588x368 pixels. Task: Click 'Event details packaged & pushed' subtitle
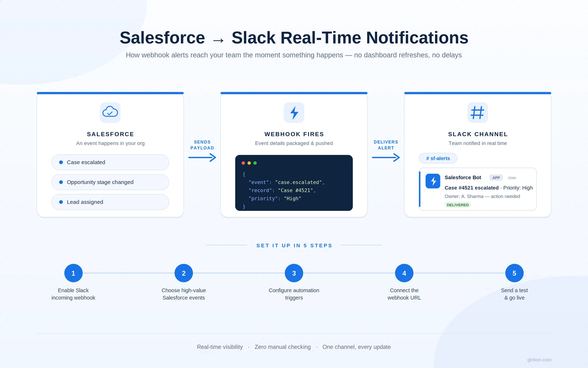click(294, 143)
